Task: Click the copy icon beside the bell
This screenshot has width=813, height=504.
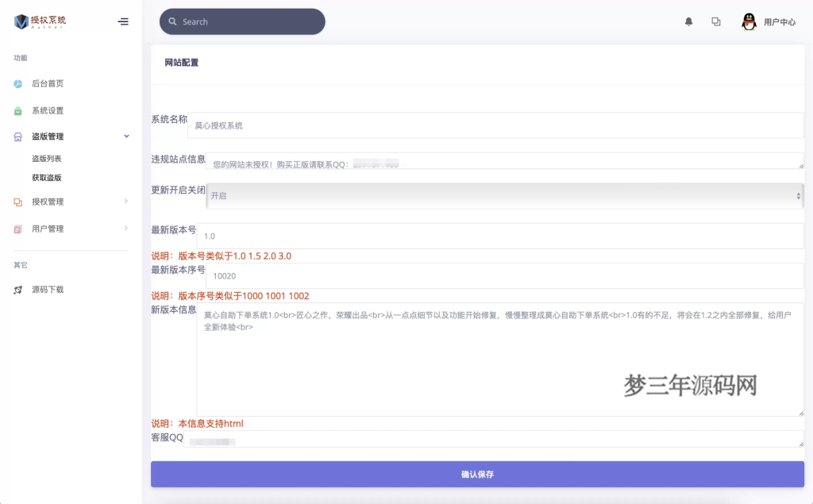Action: coord(716,21)
